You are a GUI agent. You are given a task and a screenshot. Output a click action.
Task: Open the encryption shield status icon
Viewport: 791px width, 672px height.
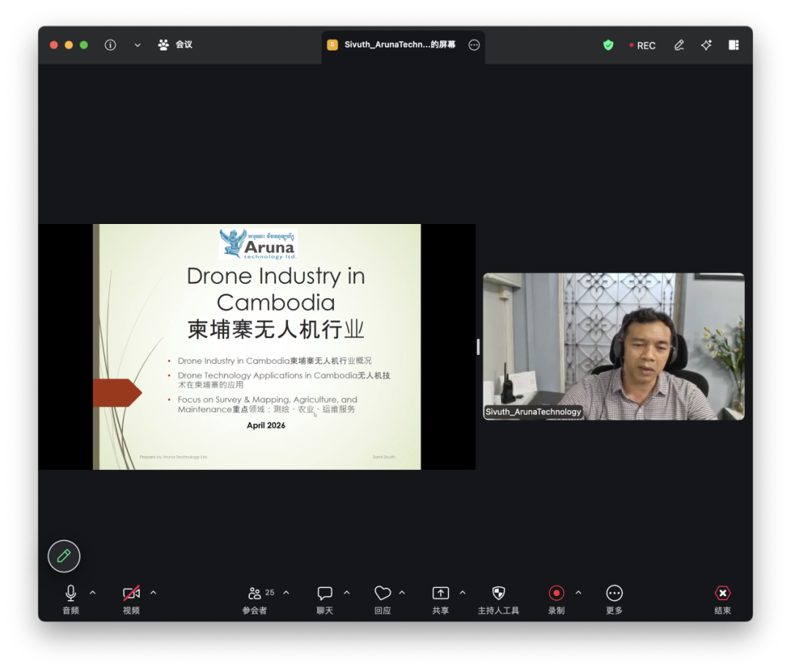tap(608, 45)
